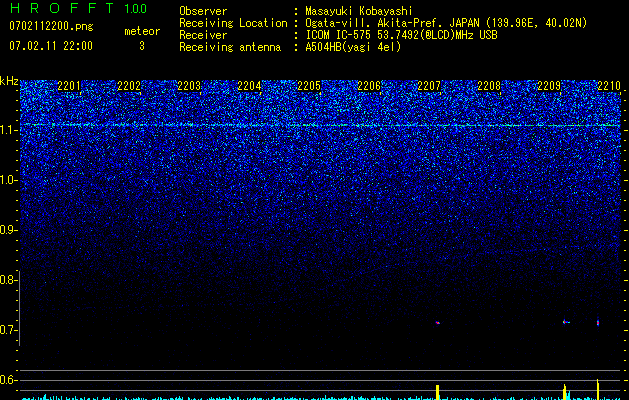Viewport: 629px width, 400px height.
Task: Click the 0.8 frequency axis label
Action: [x=7, y=280]
